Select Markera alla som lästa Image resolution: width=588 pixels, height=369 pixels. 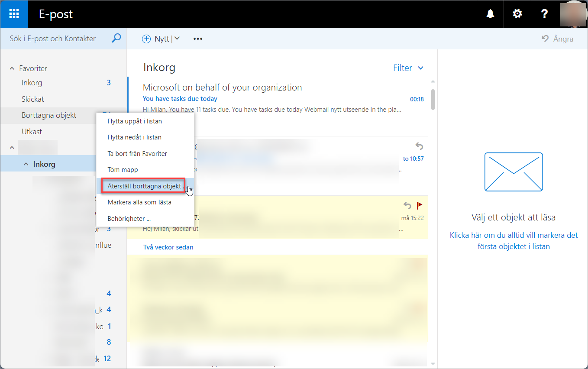[x=139, y=202]
